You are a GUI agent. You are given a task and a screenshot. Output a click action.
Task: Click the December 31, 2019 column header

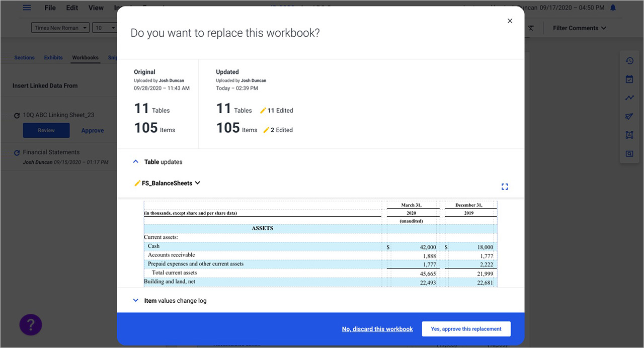coord(468,209)
